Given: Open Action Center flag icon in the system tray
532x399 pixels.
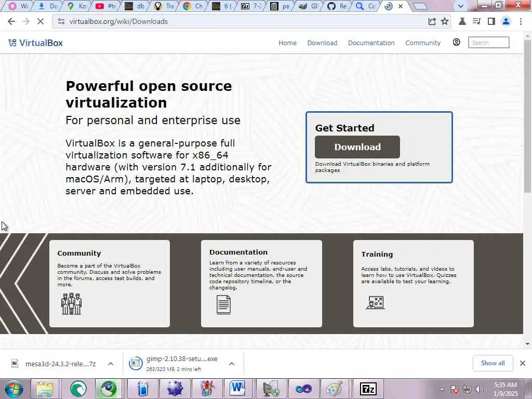Looking at the screenshot, I should (454, 389).
